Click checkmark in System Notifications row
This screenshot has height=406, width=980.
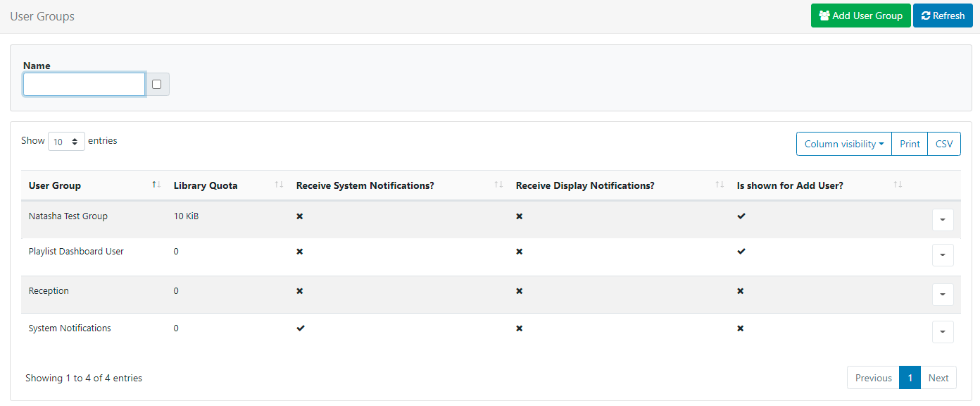point(300,328)
